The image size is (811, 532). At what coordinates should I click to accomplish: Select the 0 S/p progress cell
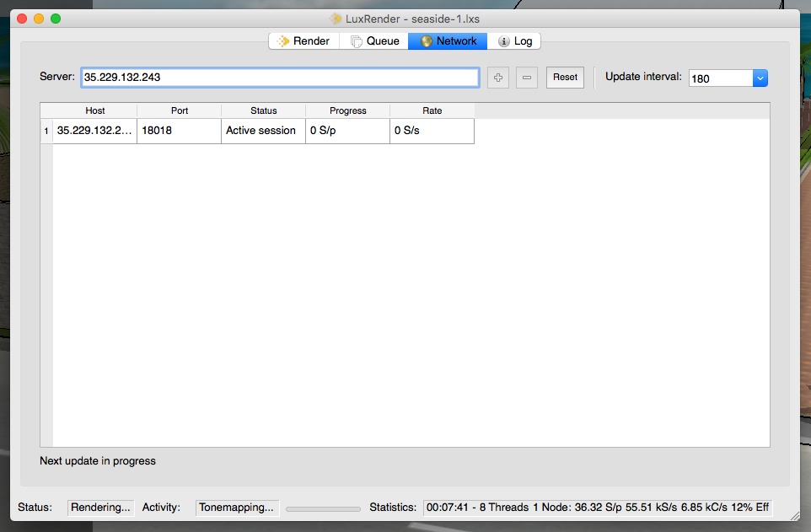[x=348, y=131]
